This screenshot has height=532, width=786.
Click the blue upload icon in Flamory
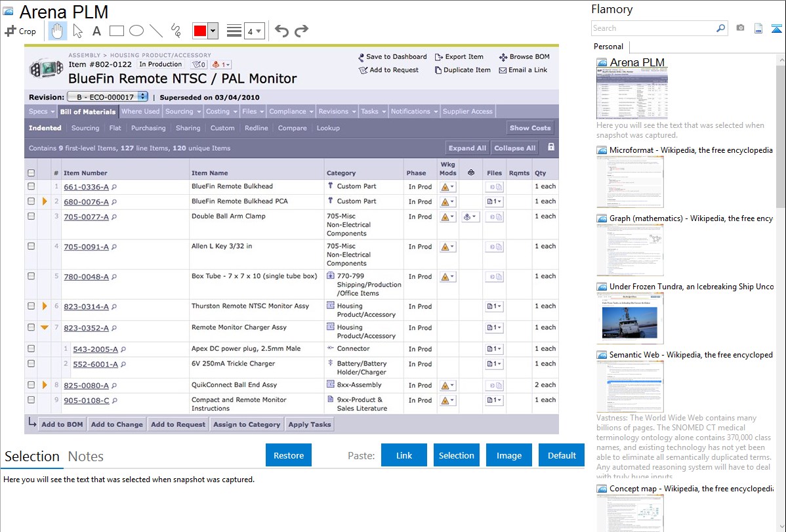click(776, 28)
